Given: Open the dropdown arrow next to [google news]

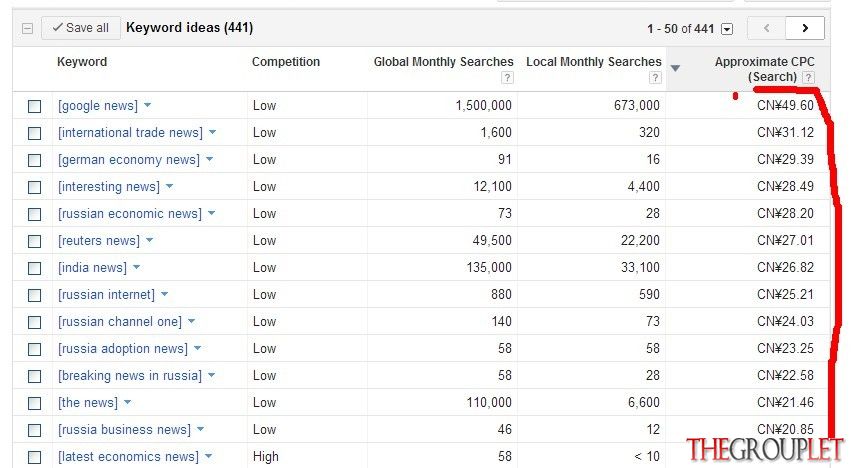Looking at the screenshot, I should [148, 105].
